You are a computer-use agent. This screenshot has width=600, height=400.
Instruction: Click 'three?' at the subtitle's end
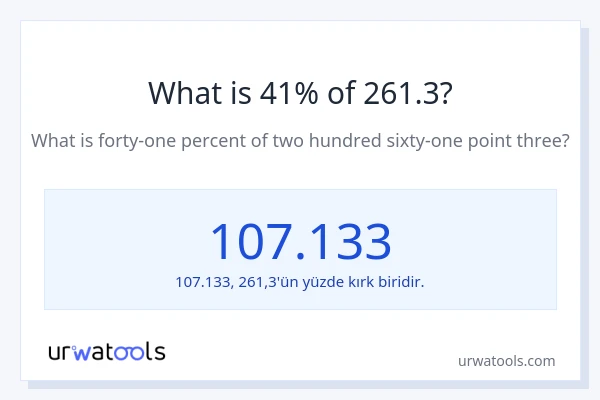point(546,141)
